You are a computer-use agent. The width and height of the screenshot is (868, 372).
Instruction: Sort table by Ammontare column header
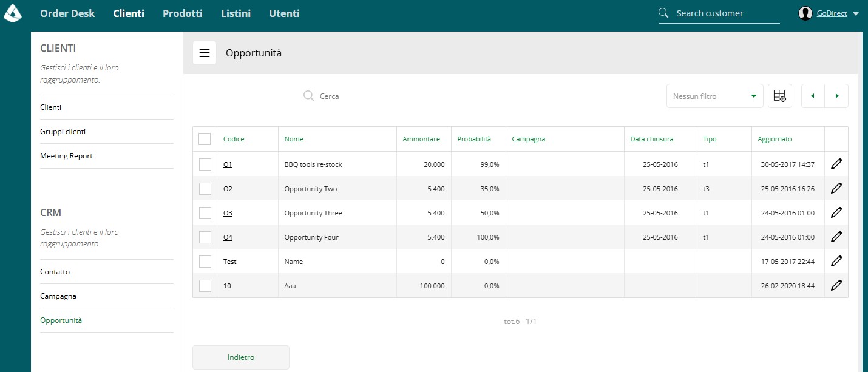click(421, 139)
